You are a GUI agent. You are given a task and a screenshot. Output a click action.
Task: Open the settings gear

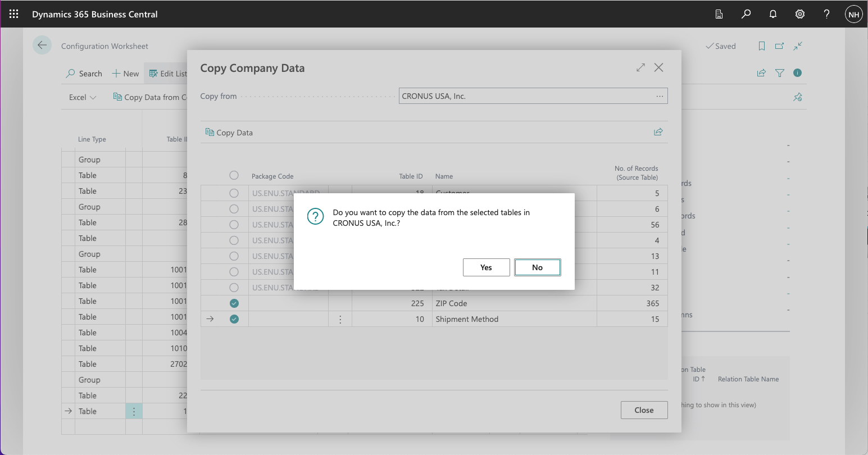[800, 14]
